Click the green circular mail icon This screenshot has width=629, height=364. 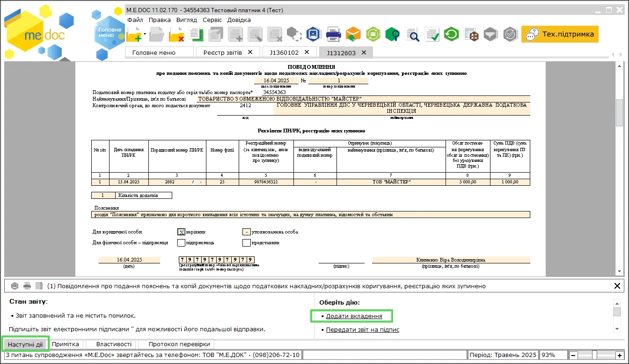[373, 34]
